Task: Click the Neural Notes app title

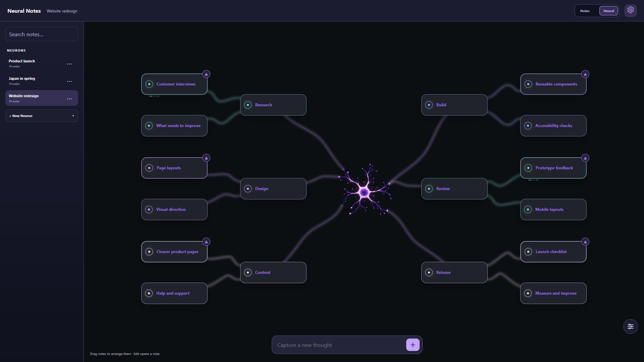Action: pos(24,11)
